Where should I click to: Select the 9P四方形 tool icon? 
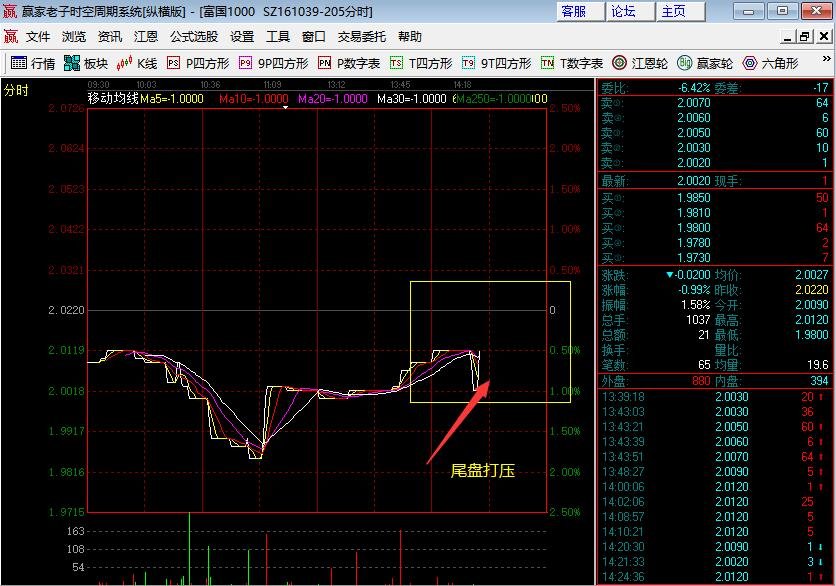point(245,63)
